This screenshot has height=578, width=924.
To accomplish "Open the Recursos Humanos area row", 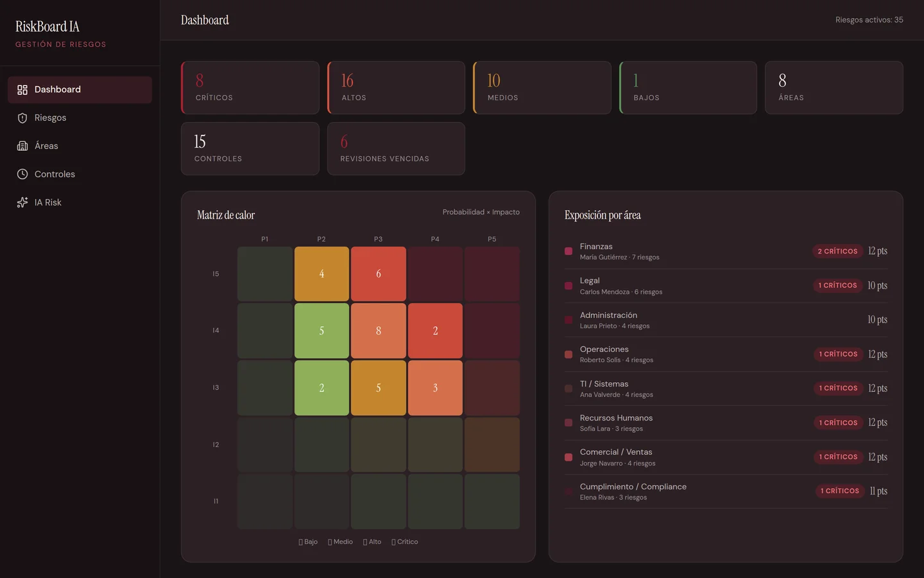I will click(x=726, y=423).
